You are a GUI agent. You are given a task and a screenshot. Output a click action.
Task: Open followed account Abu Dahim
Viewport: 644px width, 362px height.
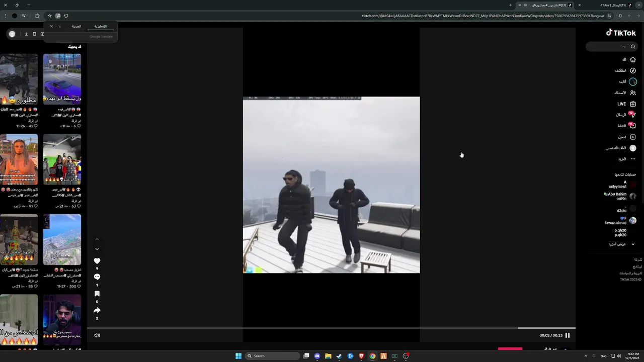[x=620, y=196]
